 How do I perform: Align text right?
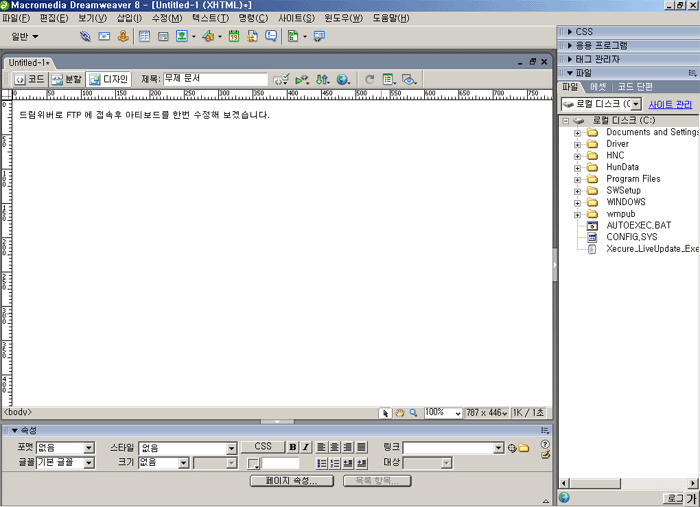pos(348,447)
